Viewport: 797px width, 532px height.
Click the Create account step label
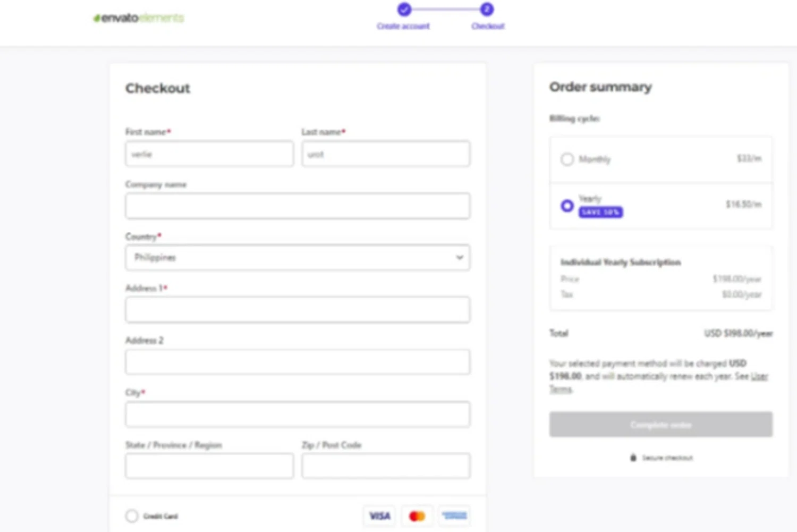[x=403, y=26]
